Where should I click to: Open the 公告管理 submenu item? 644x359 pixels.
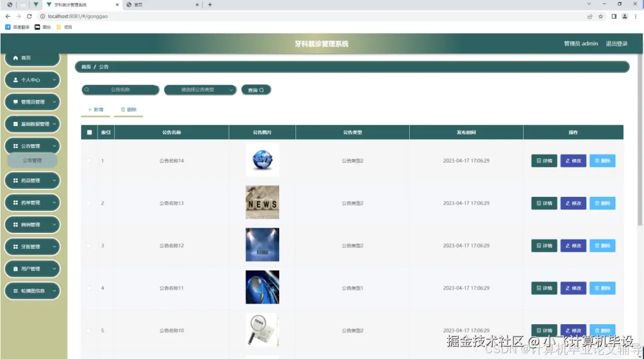[x=32, y=161]
